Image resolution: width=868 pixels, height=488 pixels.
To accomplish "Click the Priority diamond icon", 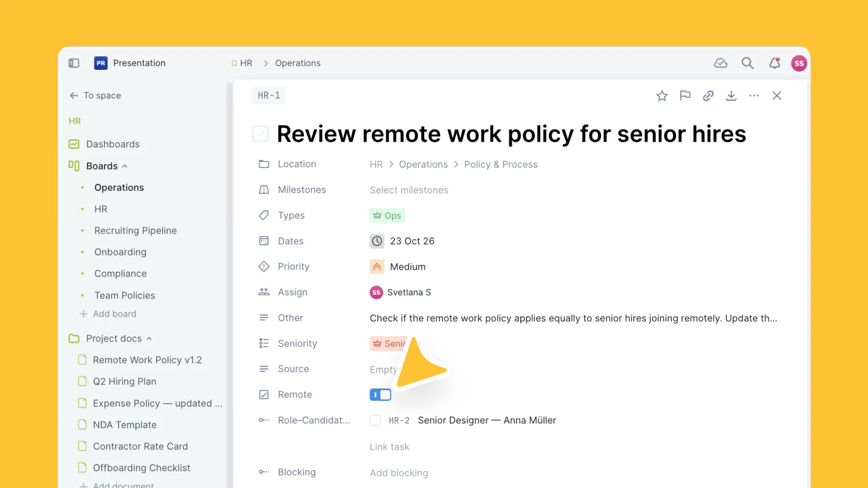I will point(264,266).
